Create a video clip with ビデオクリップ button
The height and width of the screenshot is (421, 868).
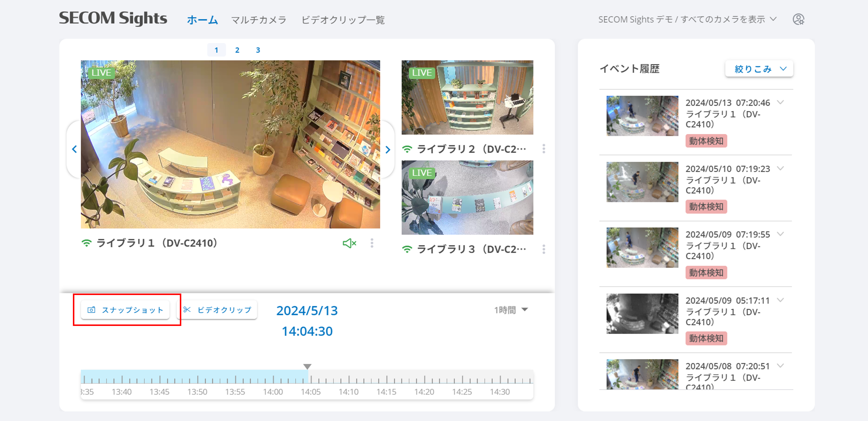tap(217, 310)
